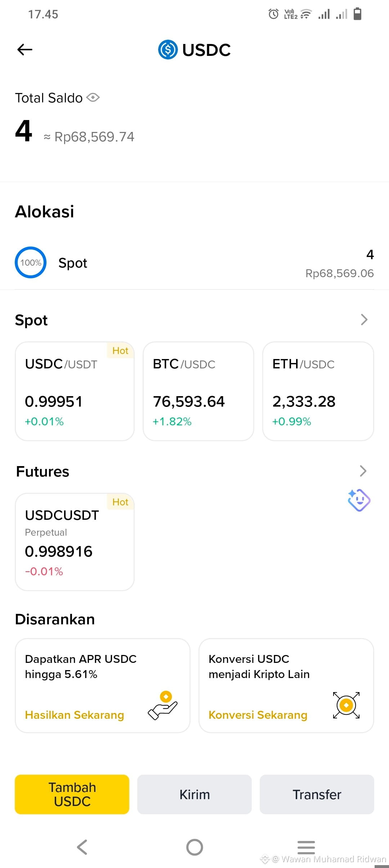The width and height of the screenshot is (389, 868).
Task: Open the BTC/USDC spot pair card
Action: [198, 391]
